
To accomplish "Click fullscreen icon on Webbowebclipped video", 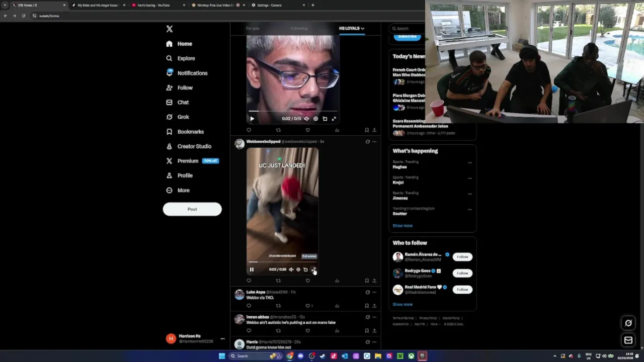I will tap(313, 269).
